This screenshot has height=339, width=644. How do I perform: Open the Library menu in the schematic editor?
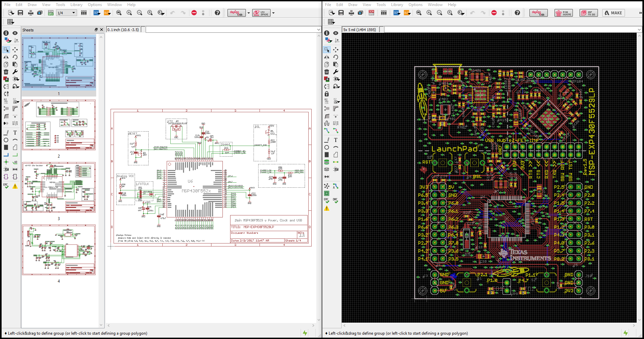pos(76,4)
